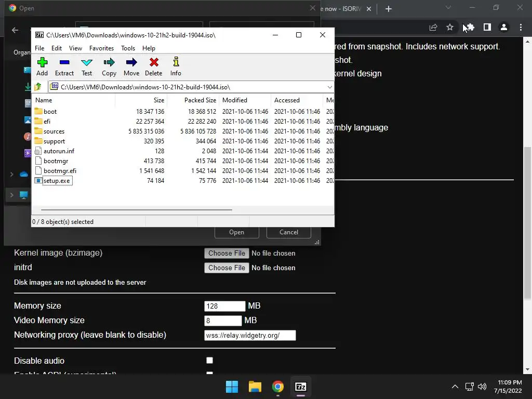Sort by Accessed column header
Viewport: 532px width, 399px height.
[297, 100]
